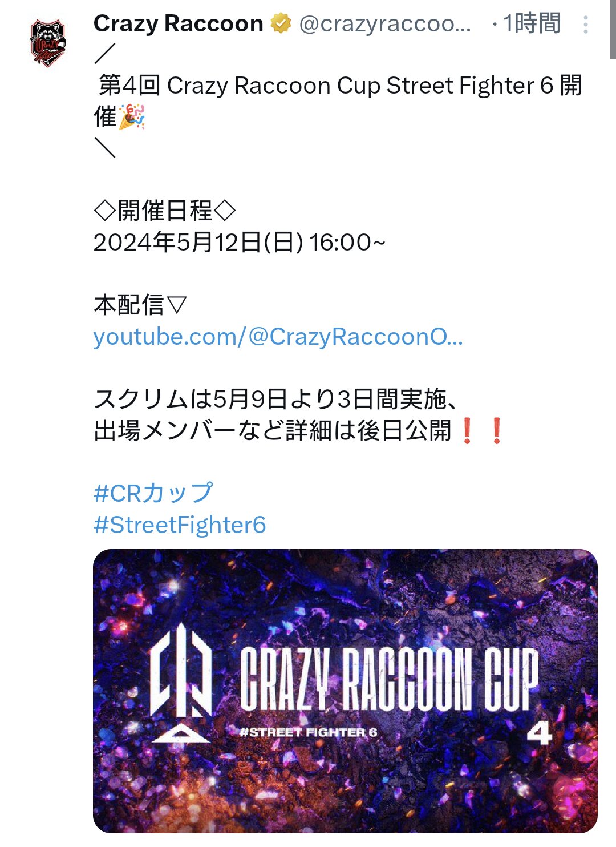
Task: Open the Crazy Raccoon Cup banner image
Action: point(345,691)
